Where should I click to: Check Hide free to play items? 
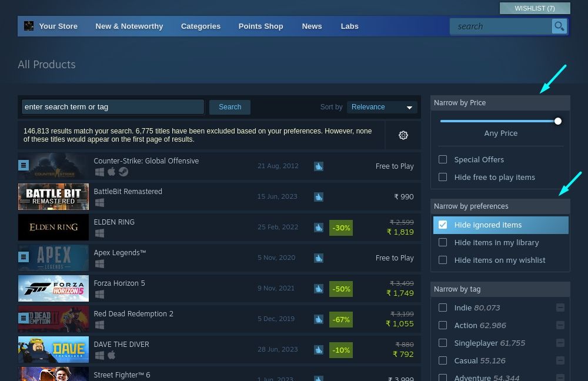(443, 177)
